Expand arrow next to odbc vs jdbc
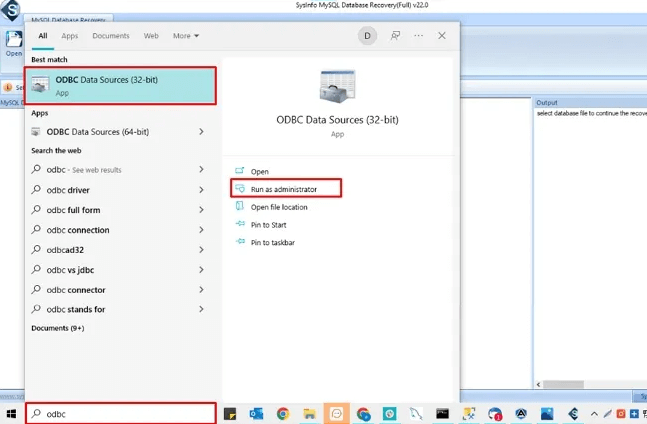 (x=201, y=270)
